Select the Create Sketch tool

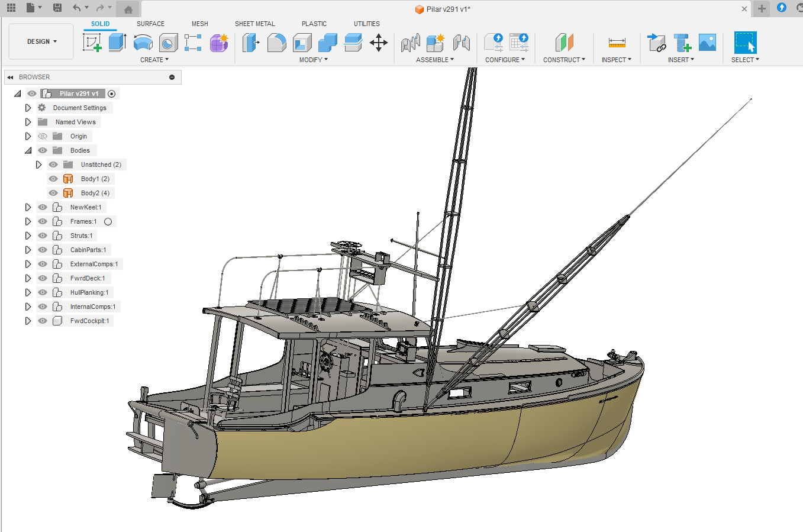coord(92,43)
